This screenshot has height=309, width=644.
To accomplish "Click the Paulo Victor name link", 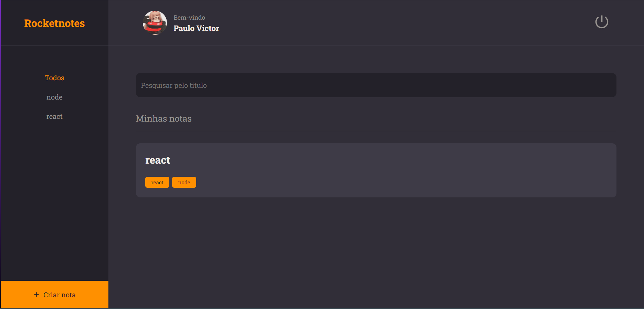I will click(196, 28).
